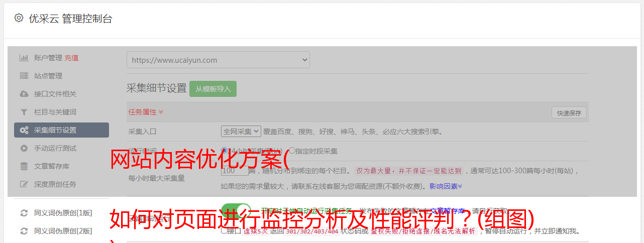Open the https://www.ucaiyun.com site dropdown
The image size is (644, 243).
(x=218, y=60)
